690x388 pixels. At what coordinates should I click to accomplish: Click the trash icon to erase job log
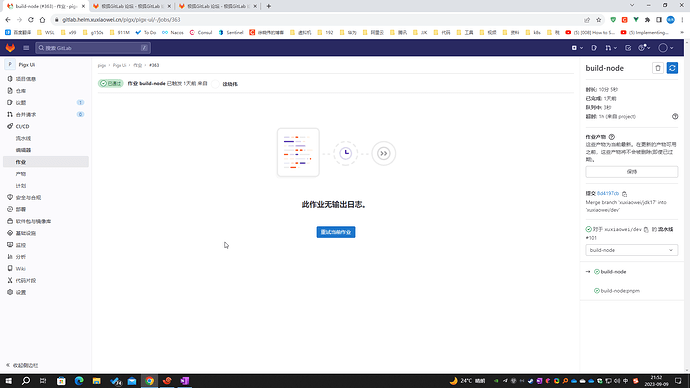pyautogui.click(x=658, y=68)
